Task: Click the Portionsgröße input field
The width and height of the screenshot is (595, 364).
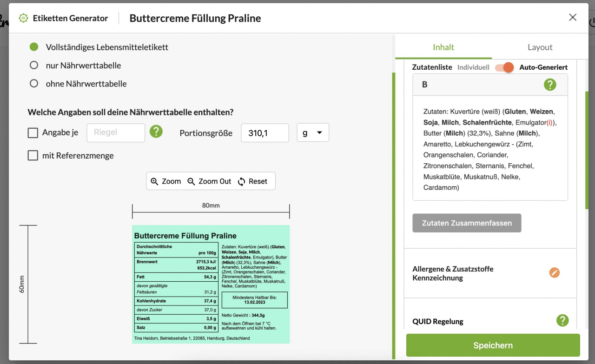Action: [264, 133]
